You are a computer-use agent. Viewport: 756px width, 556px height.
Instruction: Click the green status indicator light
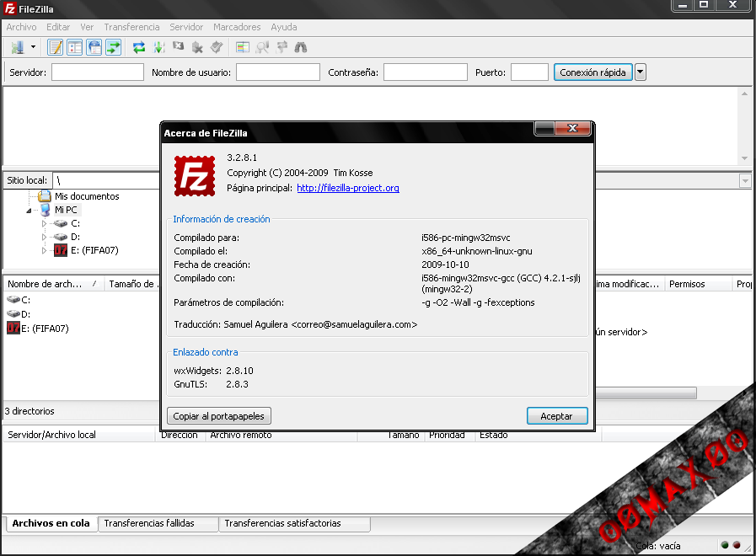(725, 545)
